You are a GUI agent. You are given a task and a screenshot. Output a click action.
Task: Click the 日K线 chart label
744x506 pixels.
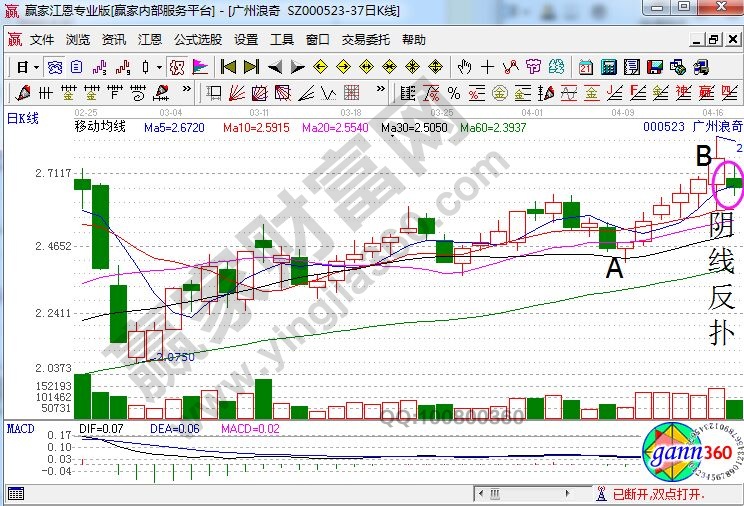point(22,119)
